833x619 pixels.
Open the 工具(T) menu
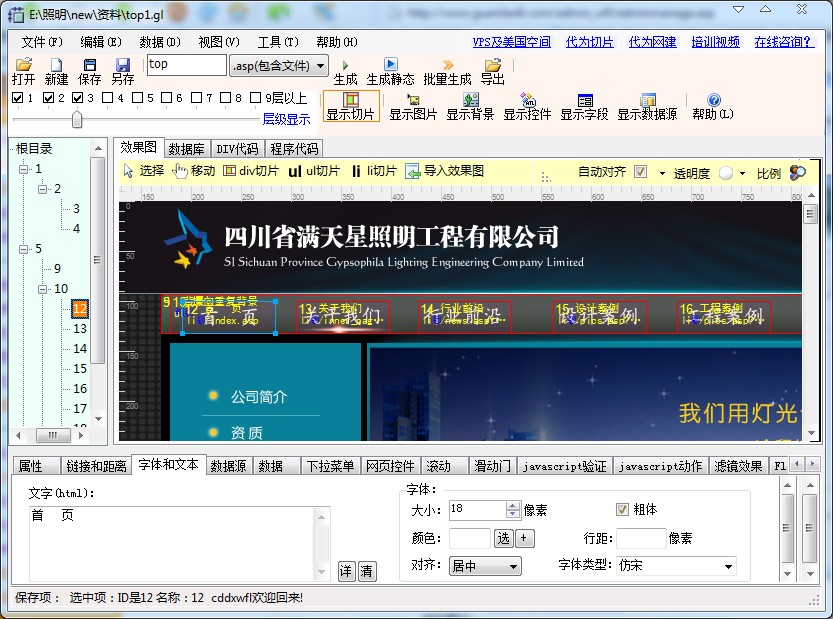click(278, 42)
